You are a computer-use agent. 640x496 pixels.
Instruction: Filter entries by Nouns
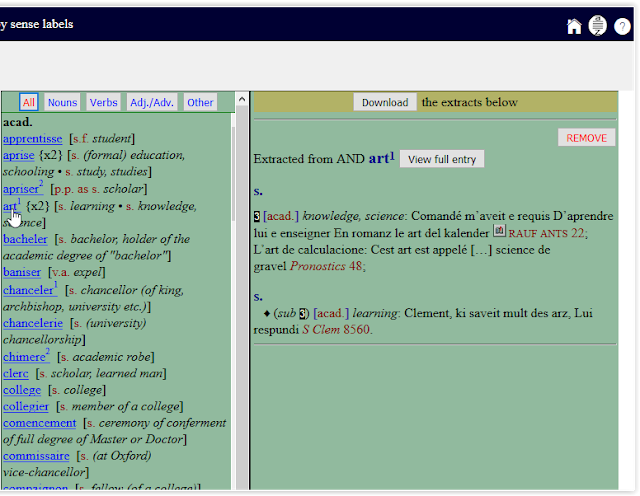[62, 102]
